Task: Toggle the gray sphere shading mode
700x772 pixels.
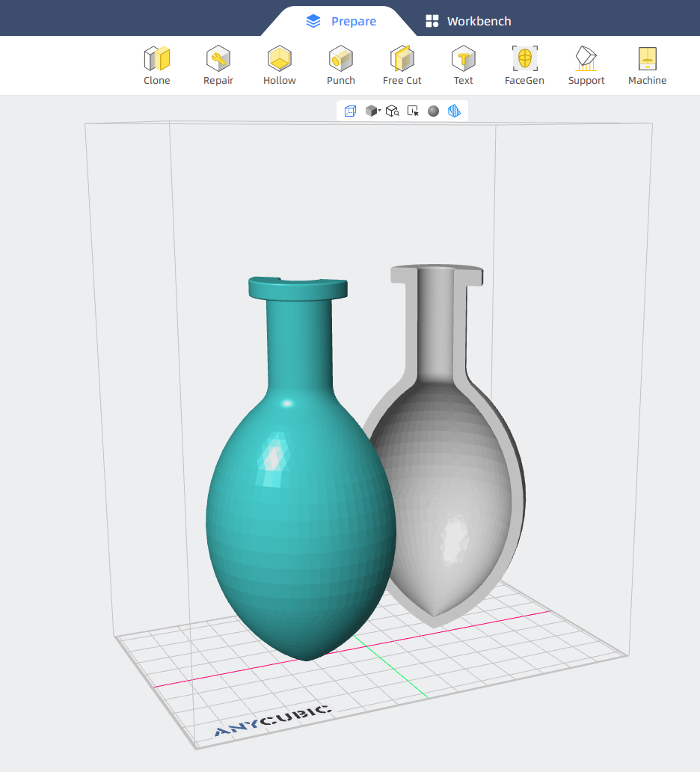Action: point(433,111)
